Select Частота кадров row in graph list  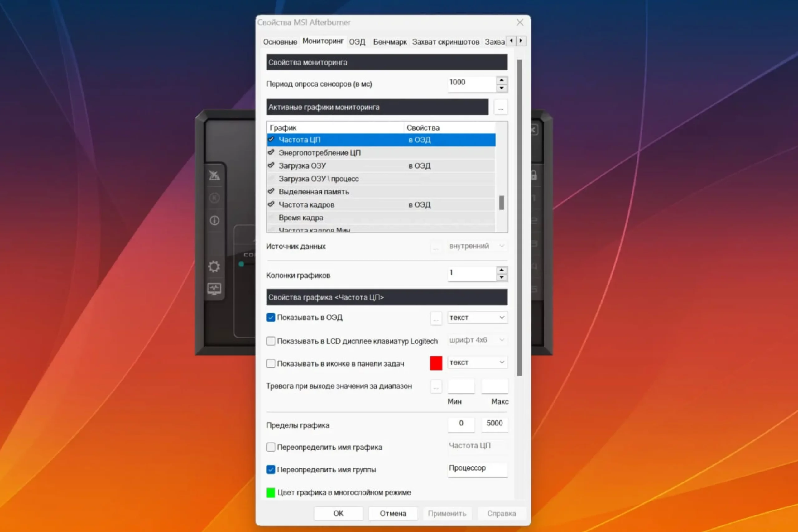[306, 204]
